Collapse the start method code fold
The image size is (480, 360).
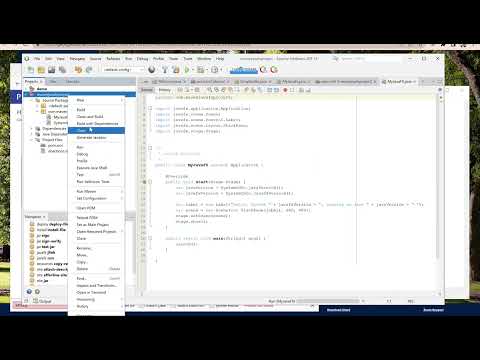coord(150,182)
